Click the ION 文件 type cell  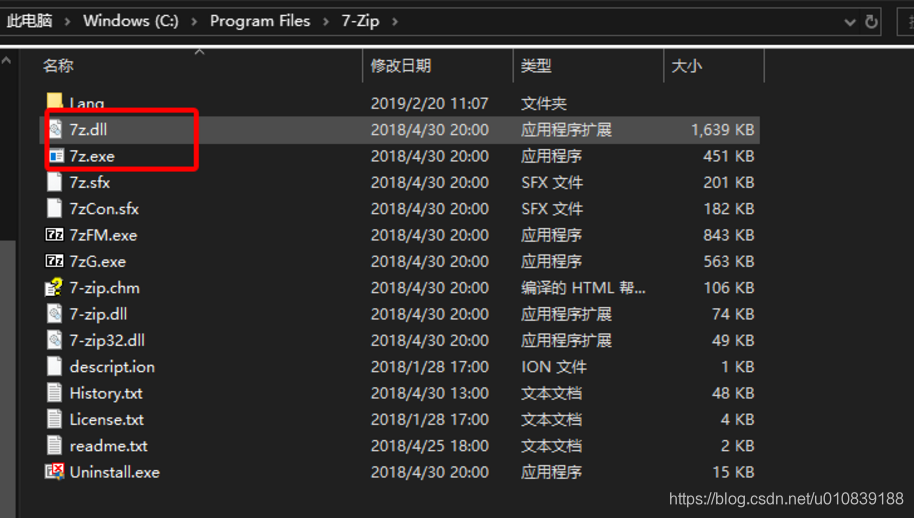(x=554, y=367)
